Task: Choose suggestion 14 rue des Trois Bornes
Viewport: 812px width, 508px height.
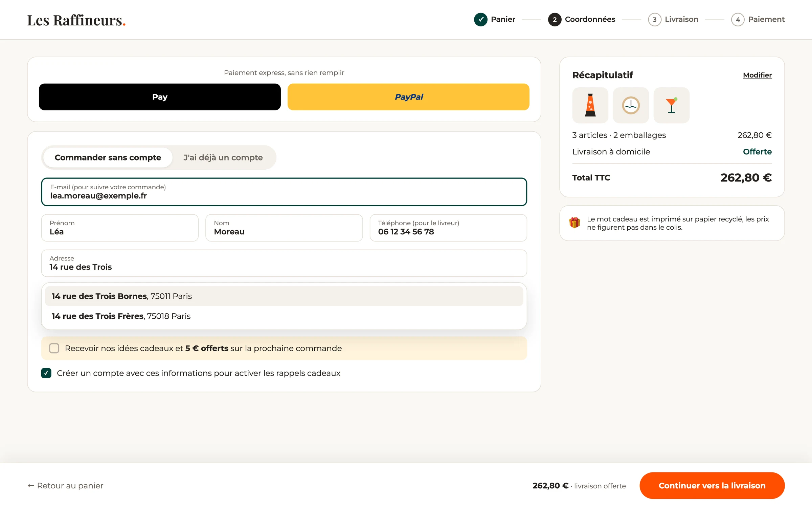Action: pyautogui.click(x=284, y=296)
